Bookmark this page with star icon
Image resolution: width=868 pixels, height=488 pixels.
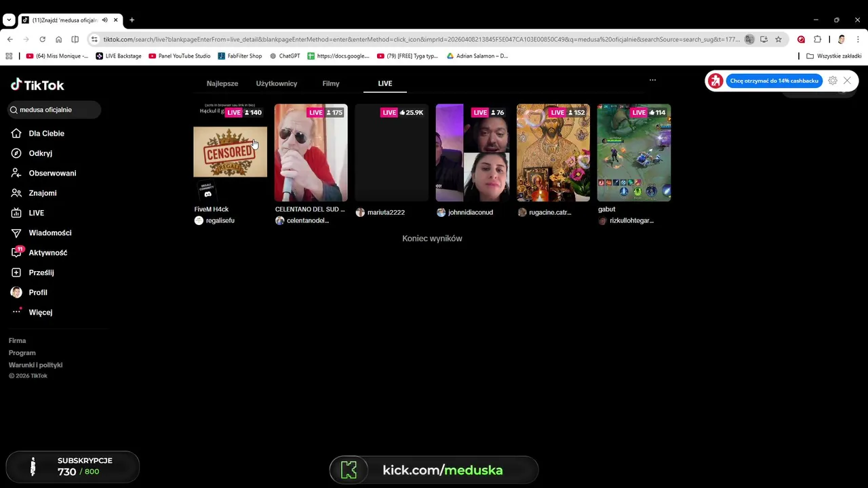[x=778, y=39]
